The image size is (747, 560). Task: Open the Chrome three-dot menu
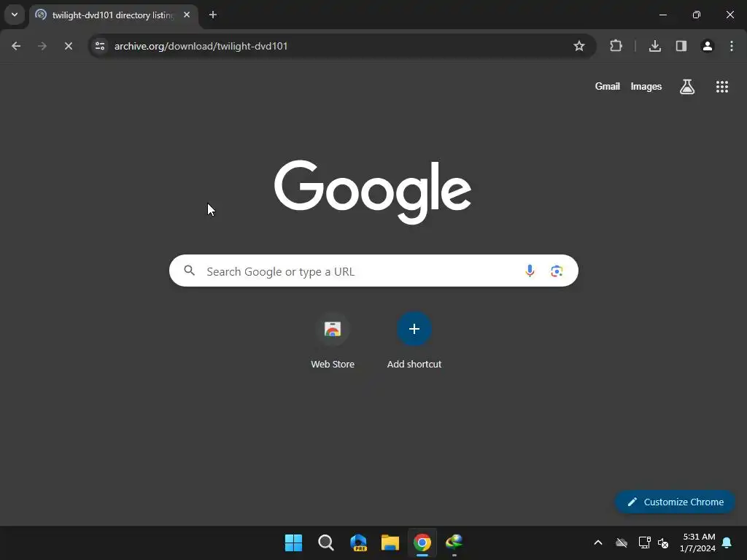pyautogui.click(x=732, y=46)
